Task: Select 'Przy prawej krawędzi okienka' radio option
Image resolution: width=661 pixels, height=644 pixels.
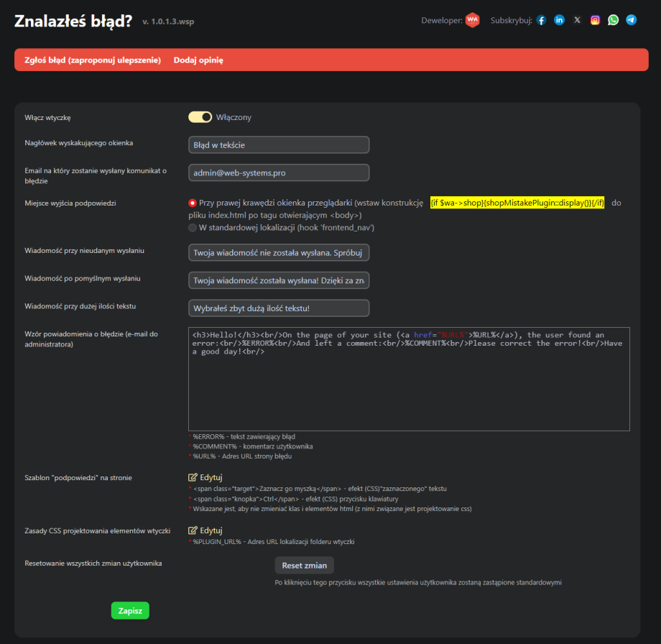Action: (x=193, y=203)
